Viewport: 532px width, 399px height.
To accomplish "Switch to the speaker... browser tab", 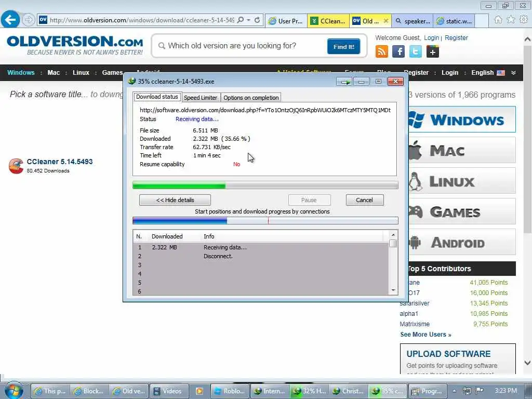I will (412, 21).
